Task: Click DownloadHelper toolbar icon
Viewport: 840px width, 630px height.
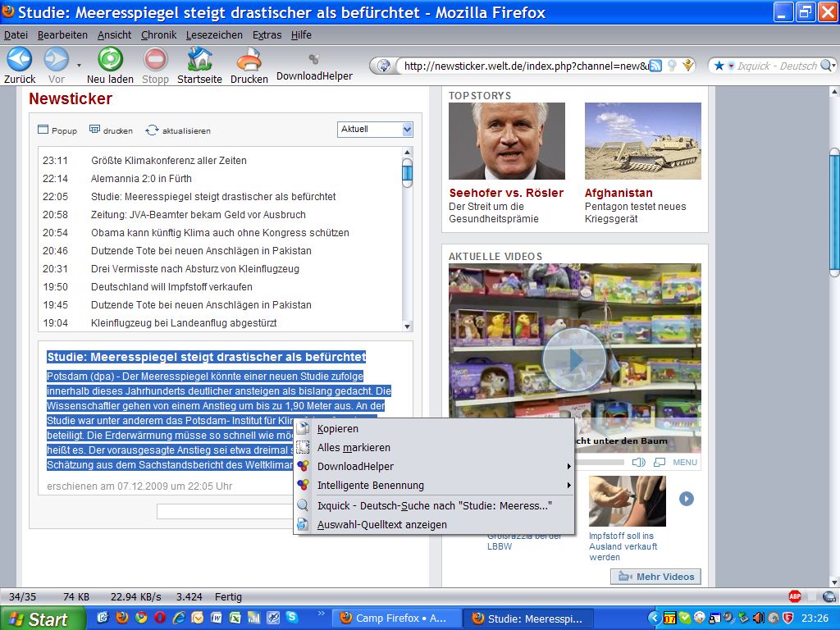Action: click(314, 58)
